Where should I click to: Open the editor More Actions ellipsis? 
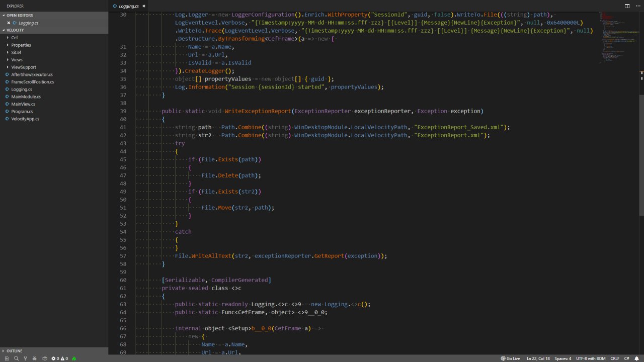click(637, 6)
